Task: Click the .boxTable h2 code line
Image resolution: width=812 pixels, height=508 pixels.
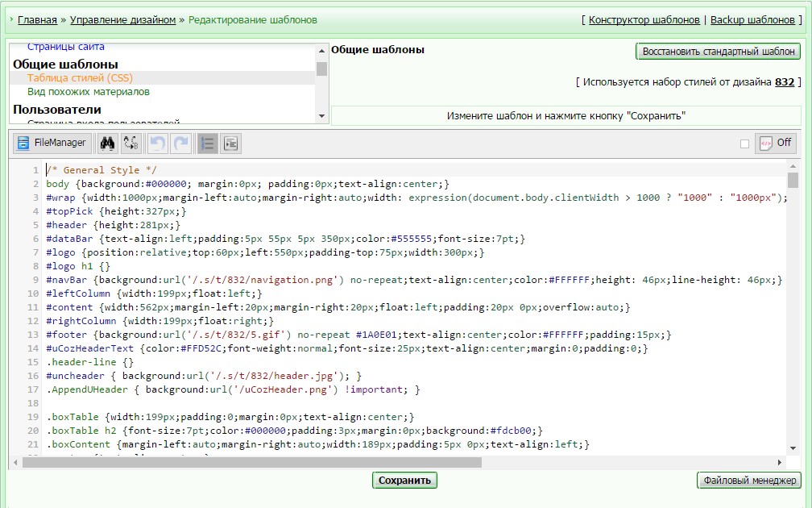Action: tap(294, 431)
